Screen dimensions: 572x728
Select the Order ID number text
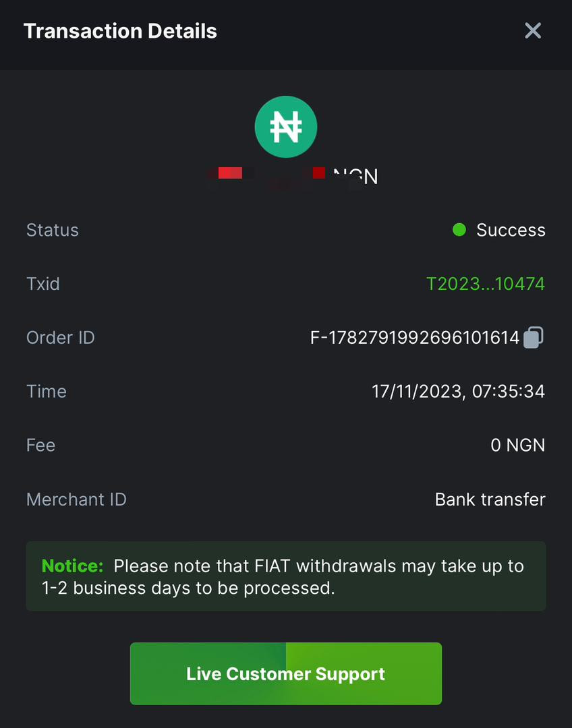pos(414,338)
